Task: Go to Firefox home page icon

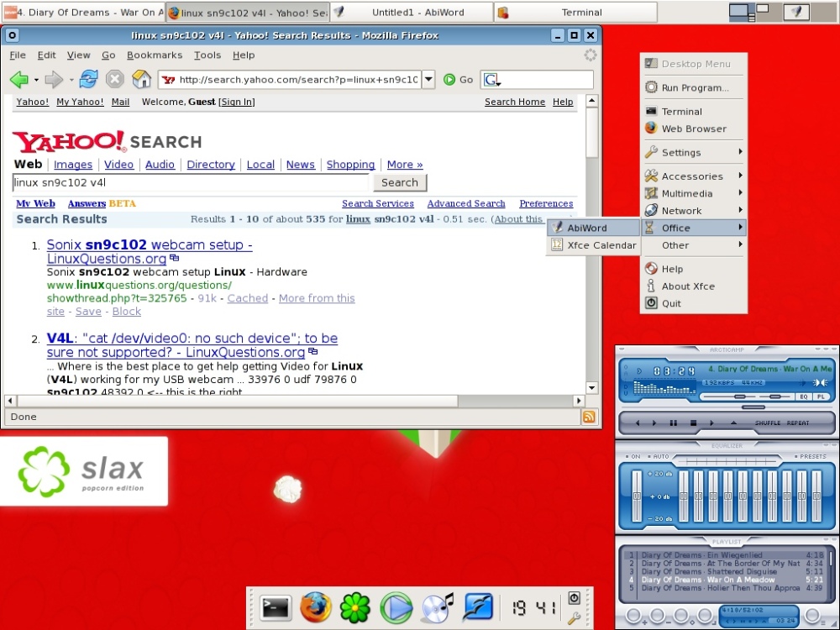Action: point(141,79)
